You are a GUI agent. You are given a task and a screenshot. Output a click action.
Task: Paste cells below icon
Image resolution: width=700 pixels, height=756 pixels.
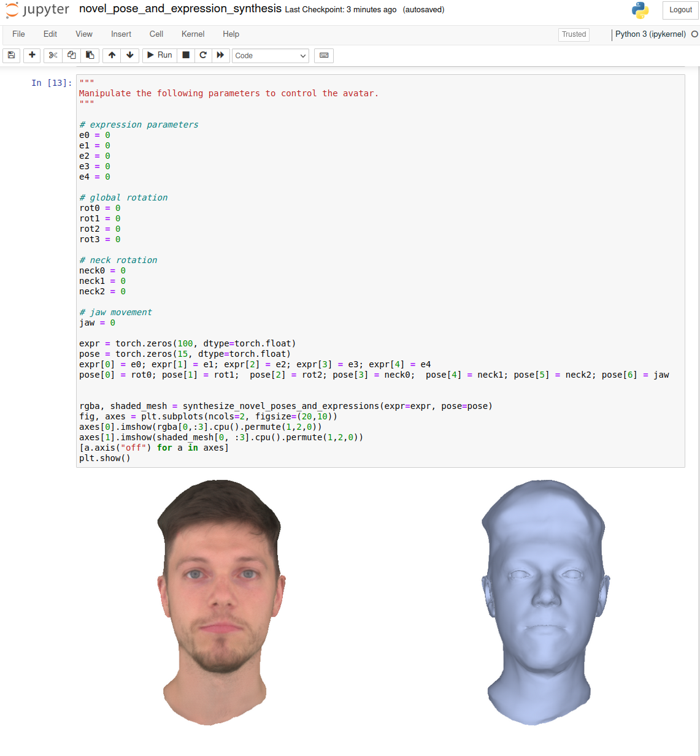pyautogui.click(x=90, y=55)
